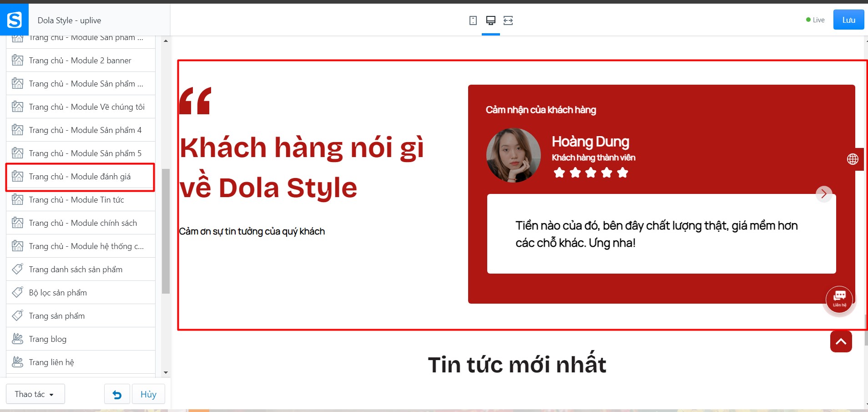The image size is (868, 412).
Task: Click the five-star rating row
Action: point(591,173)
